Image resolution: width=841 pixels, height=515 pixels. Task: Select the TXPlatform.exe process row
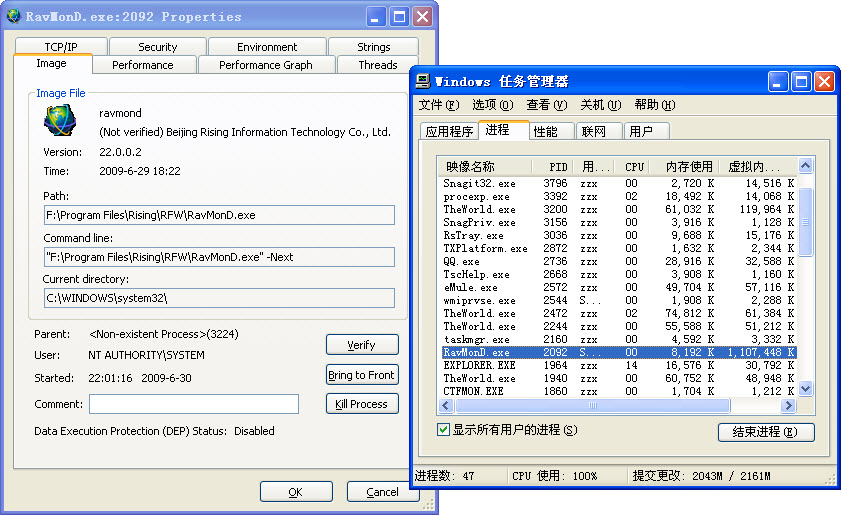click(x=618, y=248)
